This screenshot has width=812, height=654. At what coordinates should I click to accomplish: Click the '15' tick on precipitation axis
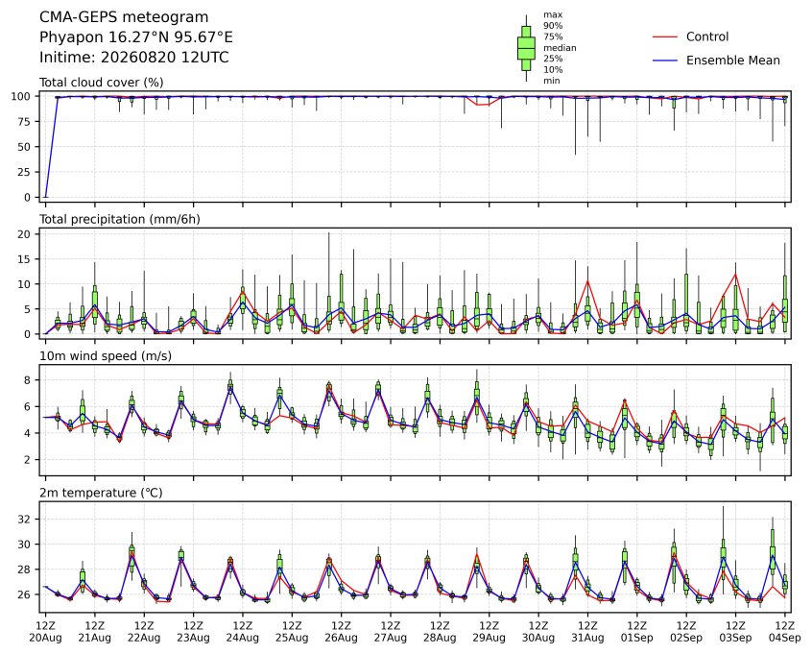(x=24, y=259)
